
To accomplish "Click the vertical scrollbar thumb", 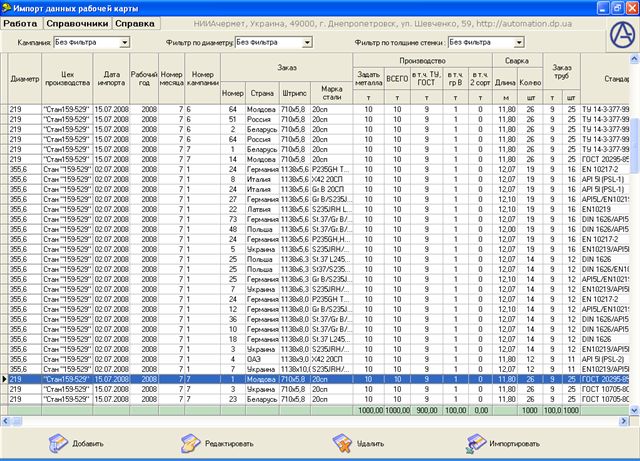I will pos(635,145).
